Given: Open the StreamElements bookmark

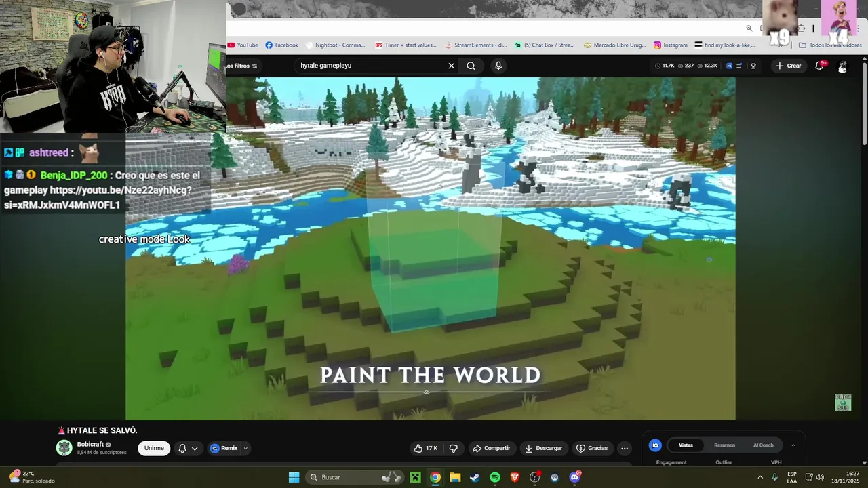Looking at the screenshot, I should pos(475,45).
